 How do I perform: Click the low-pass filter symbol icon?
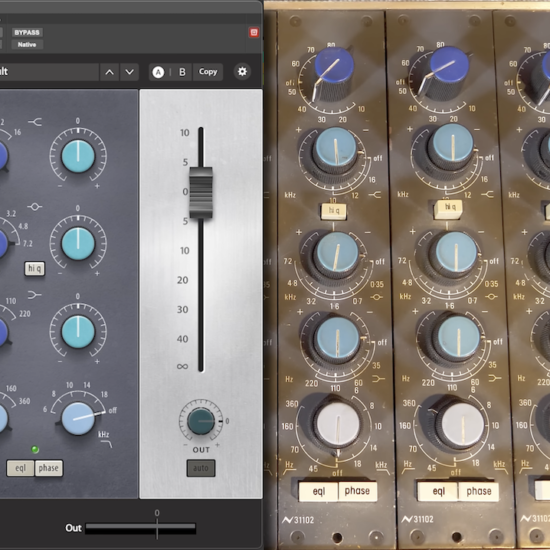pos(107,444)
